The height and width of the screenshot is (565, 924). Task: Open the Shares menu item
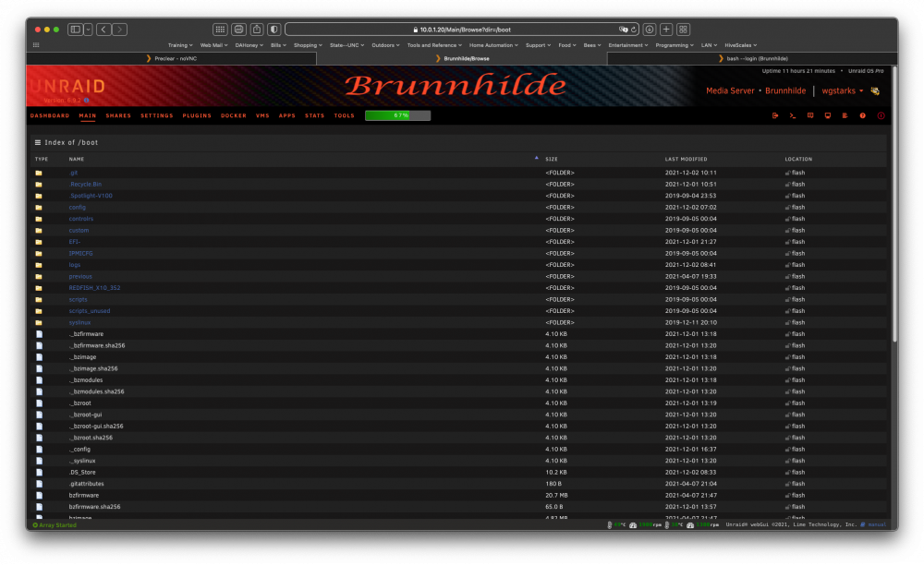pos(118,116)
